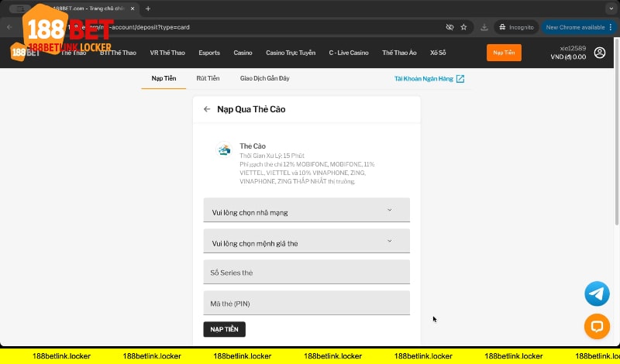Click the tracking protection eye icon in address bar

pyautogui.click(x=449, y=27)
